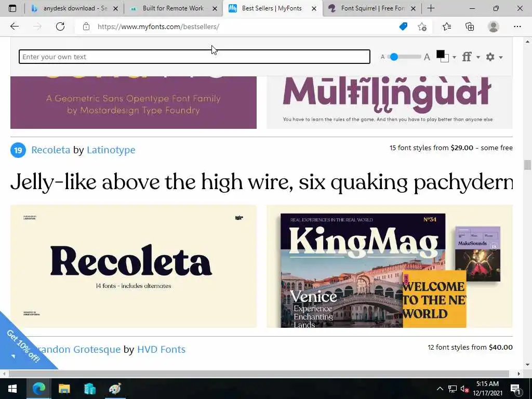Image resolution: width=532 pixels, height=399 pixels.
Task: View site information lock icon
Action: click(x=86, y=26)
